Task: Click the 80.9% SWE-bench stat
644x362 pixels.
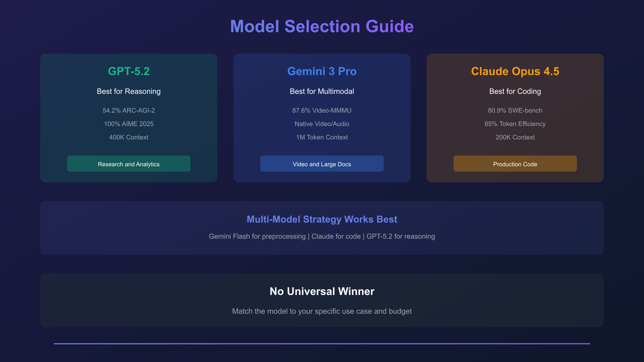Action: pos(515,110)
